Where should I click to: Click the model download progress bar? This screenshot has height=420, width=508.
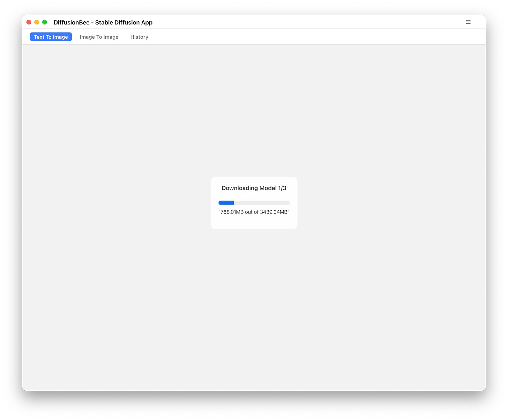pyautogui.click(x=254, y=202)
